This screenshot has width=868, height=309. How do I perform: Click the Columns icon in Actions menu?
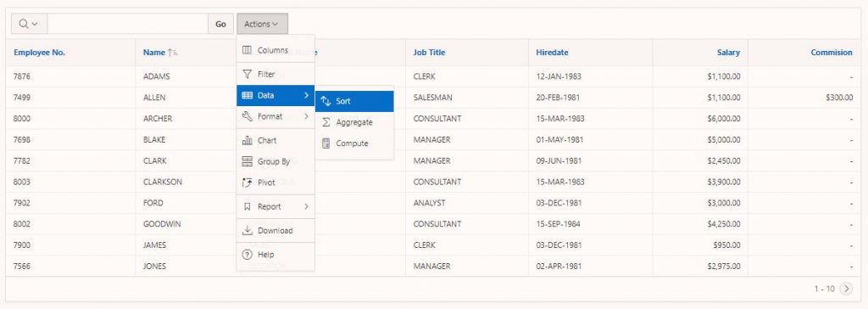point(247,50)
